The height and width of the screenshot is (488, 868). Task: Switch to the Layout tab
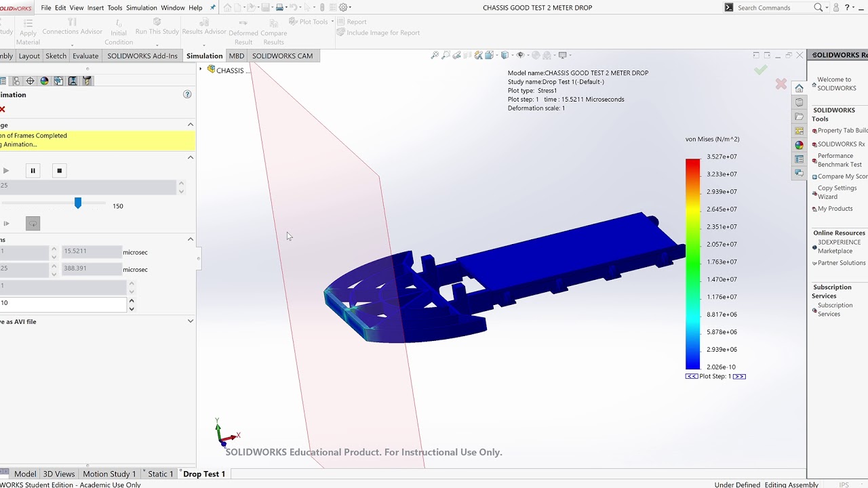pos(29,56)
